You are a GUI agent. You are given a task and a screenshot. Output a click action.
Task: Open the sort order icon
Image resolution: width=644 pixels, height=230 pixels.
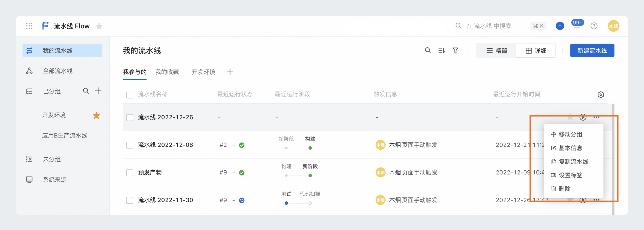(441, 51)
